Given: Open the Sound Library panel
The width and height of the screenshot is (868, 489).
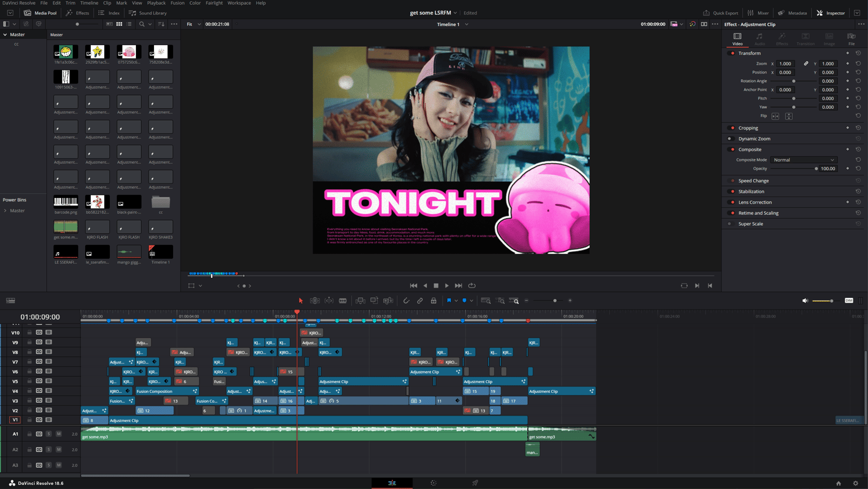Looking at the screenshot, I should pyautogui.click(x=148, y=13).
